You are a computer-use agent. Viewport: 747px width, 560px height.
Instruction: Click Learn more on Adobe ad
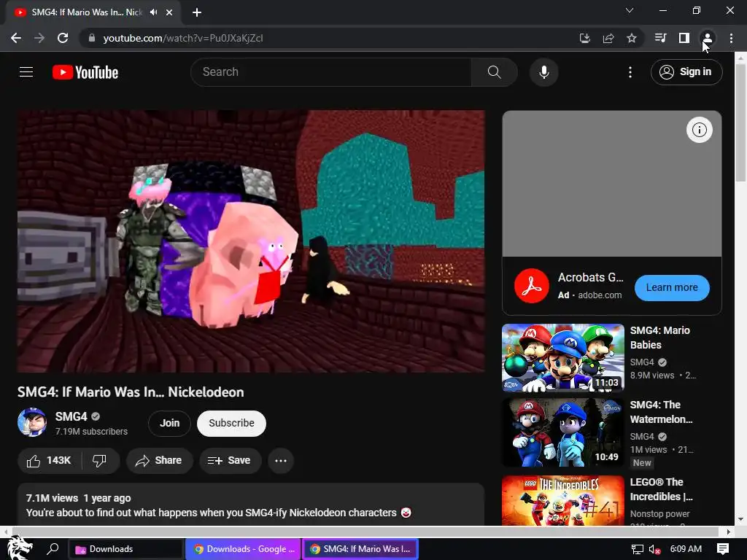(672, 287)
